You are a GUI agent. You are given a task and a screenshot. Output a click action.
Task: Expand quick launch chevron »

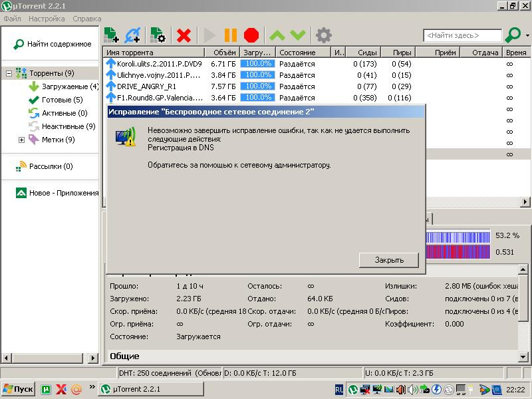[92, 387]
